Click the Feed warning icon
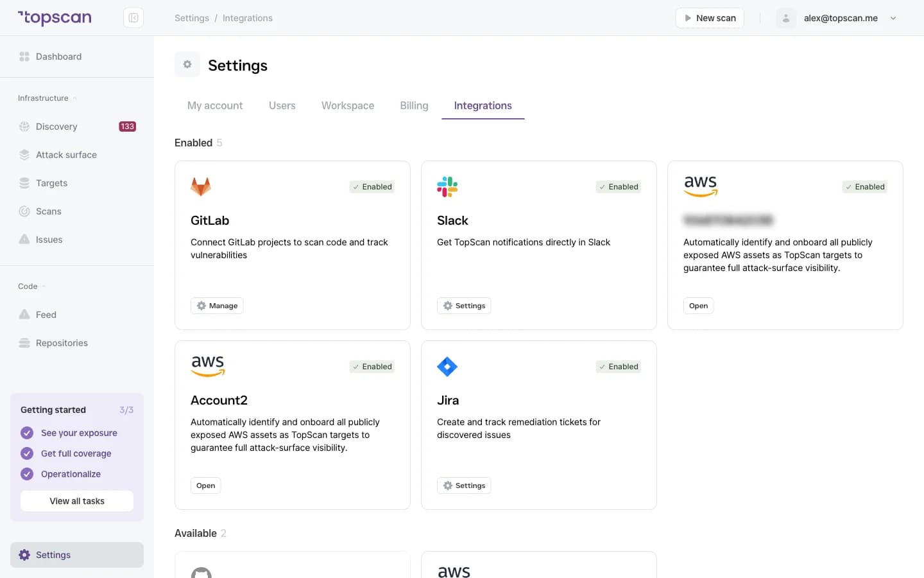924x578 pixels. click(24, 315)
